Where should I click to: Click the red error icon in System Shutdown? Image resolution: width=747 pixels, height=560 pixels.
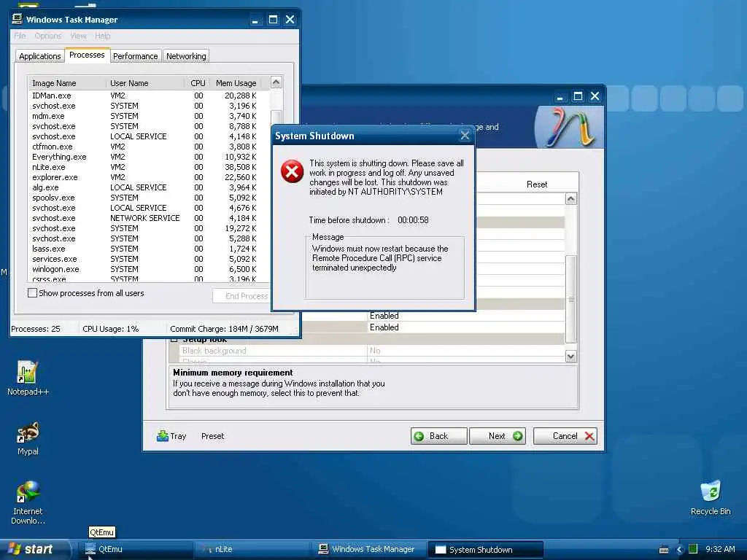[292, 171]
